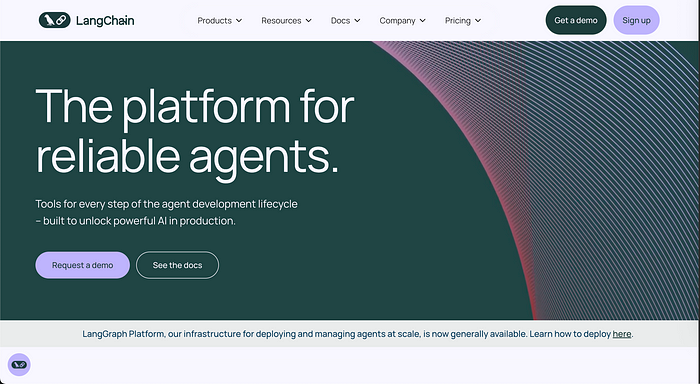Open See the docs button
The height and width of the screenshot is (384, 700).
point(177,265)
